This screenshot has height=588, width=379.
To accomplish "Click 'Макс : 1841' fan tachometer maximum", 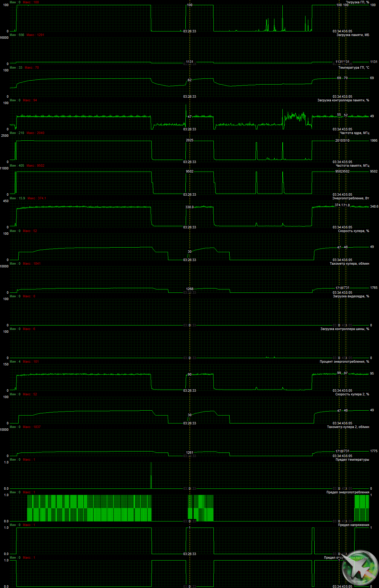I will tap(32, 263).
